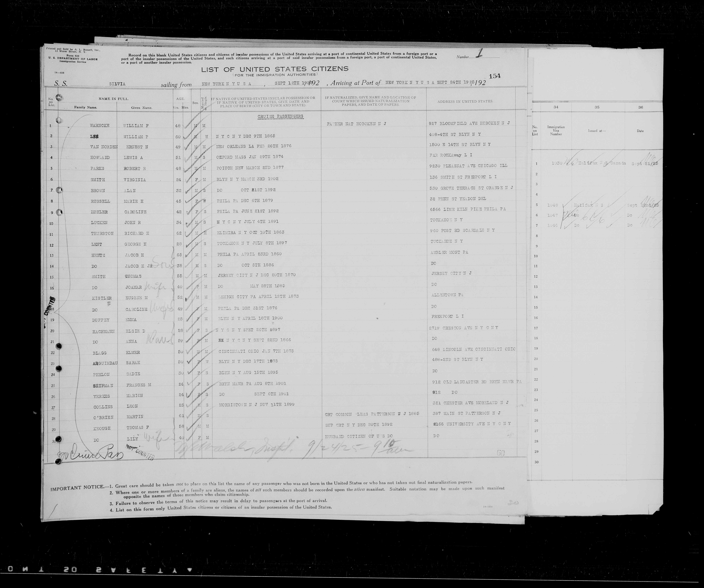Click address 'AMBLER MONT PA'
The width and height of the screenshot is (704, 588).
[449, 252]
